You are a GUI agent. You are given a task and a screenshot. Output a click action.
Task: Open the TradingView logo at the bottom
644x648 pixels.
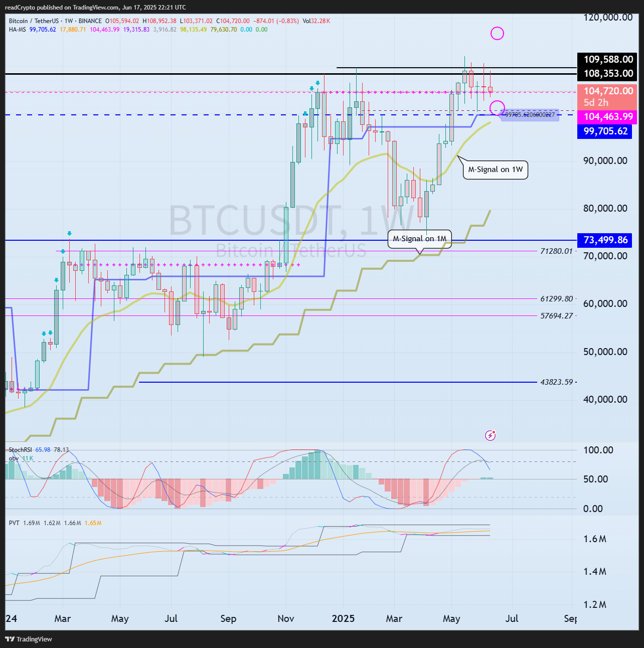[x=29, y=639]
